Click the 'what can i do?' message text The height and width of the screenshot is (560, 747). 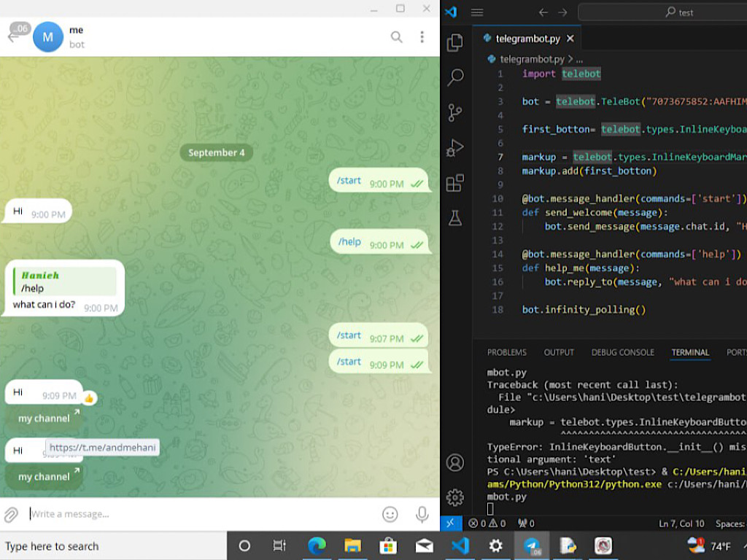tap(44, 305)
